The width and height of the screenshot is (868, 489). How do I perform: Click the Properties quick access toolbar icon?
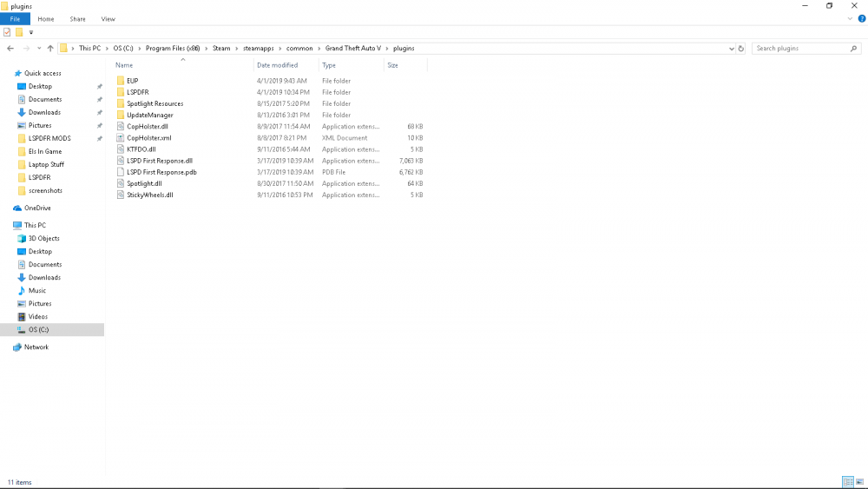(x=7, y=32)
